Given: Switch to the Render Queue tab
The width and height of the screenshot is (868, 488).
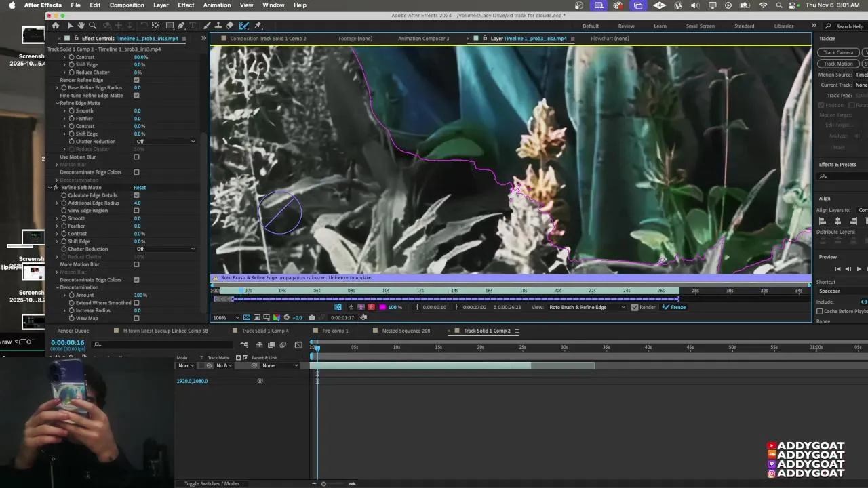Looking at the screenshot, I should [x=73, y=331].
